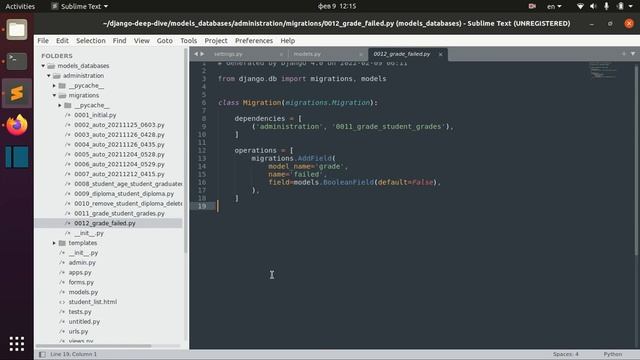Open Firefox from the dock
This screenshot has height=360, width=640.
pyautogui.click(x=17, y=125)
